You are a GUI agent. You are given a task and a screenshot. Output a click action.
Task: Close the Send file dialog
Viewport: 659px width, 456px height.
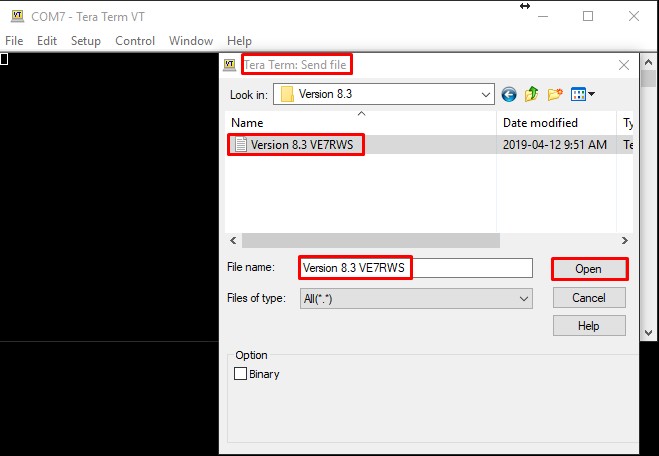(624, 65)
